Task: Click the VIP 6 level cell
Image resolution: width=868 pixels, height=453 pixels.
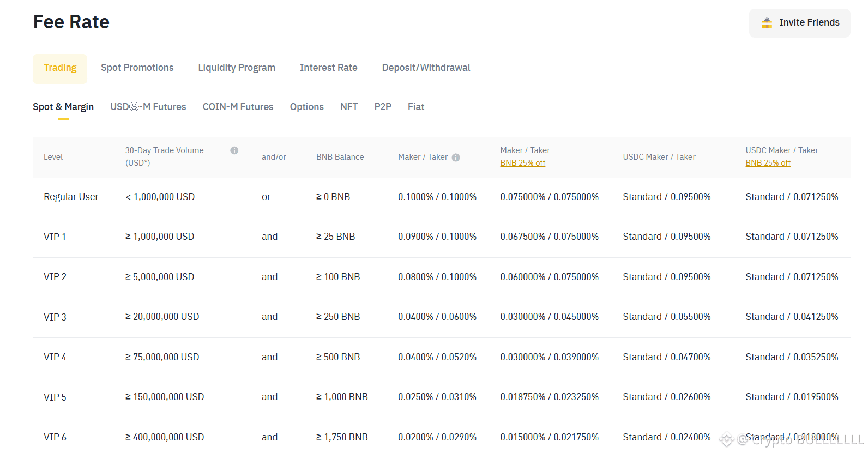Action: pos(55,437)
